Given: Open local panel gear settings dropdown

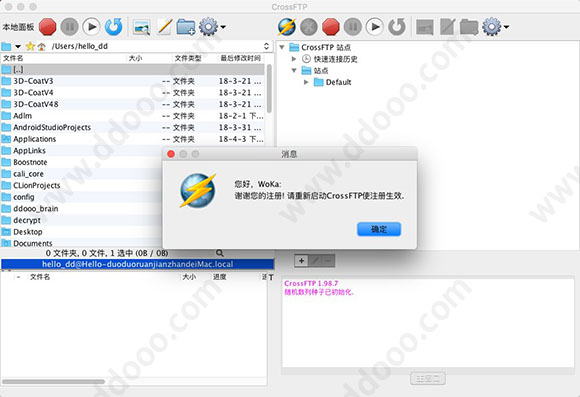Looking at the screenshot, I should point(212,27).
